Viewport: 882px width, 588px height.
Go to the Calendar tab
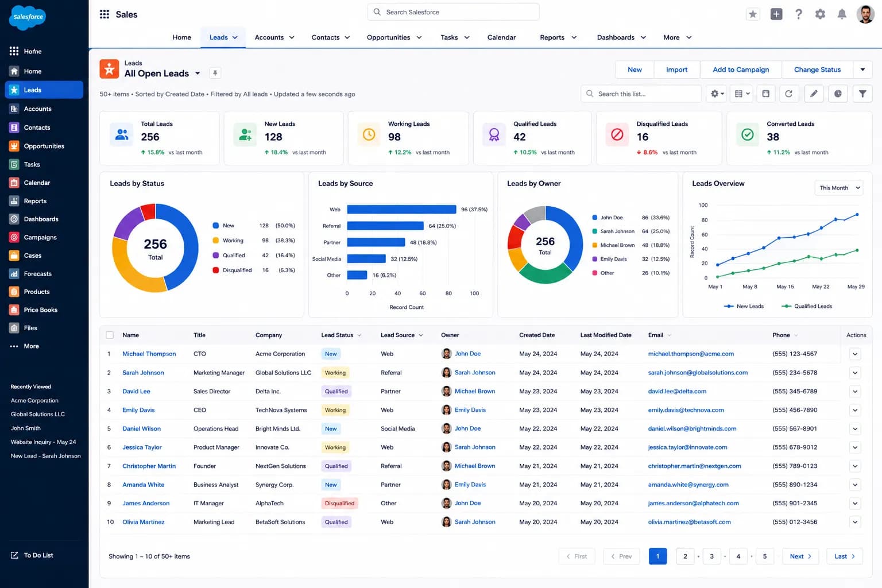click(501, 37)
